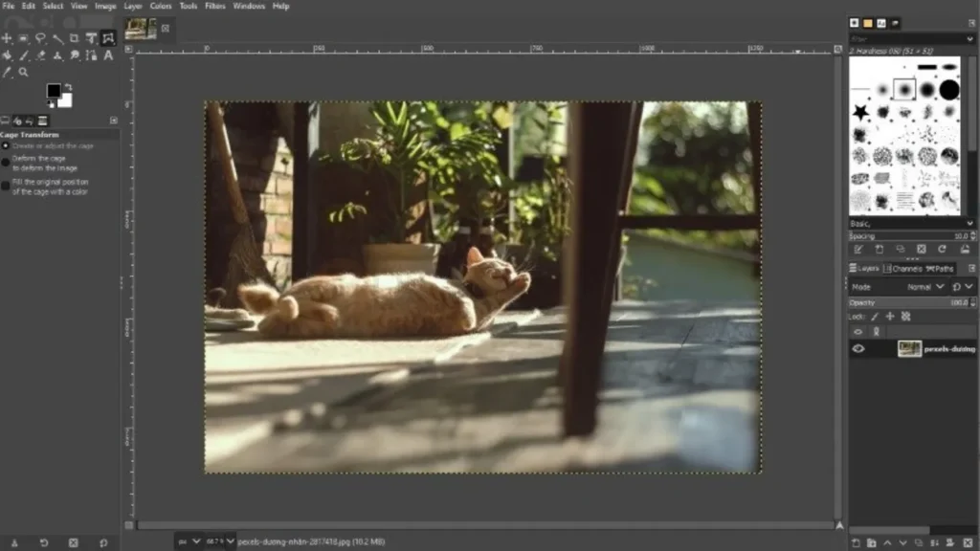
Task: Select the Cage Transform tool
Action: tap(108, 38)
